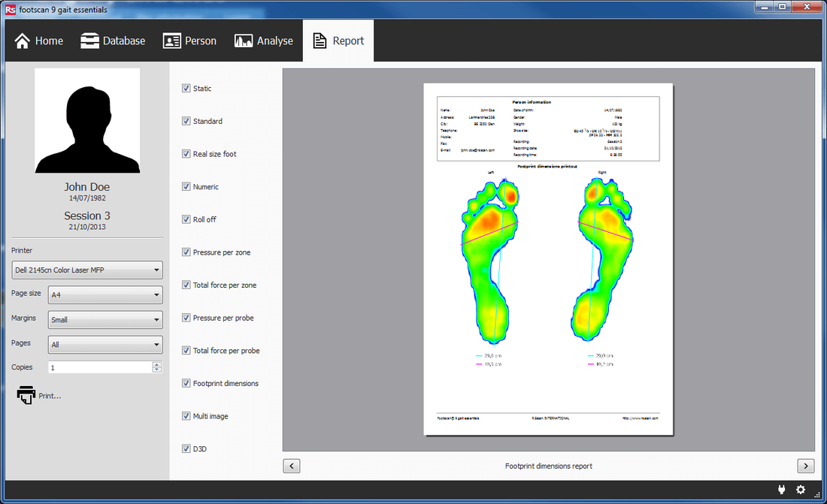Toggle the Static checkbox
Viewport: 827px width, 504px height.
186,88
